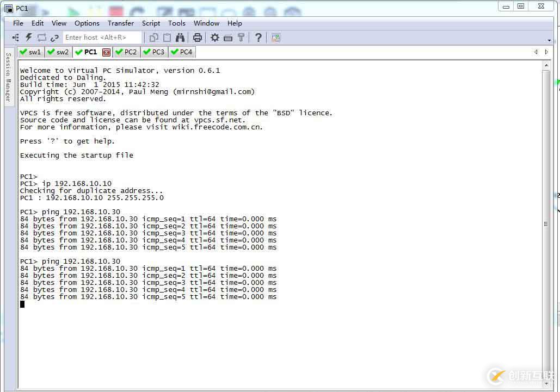Click the terminal cursor block

22,304
